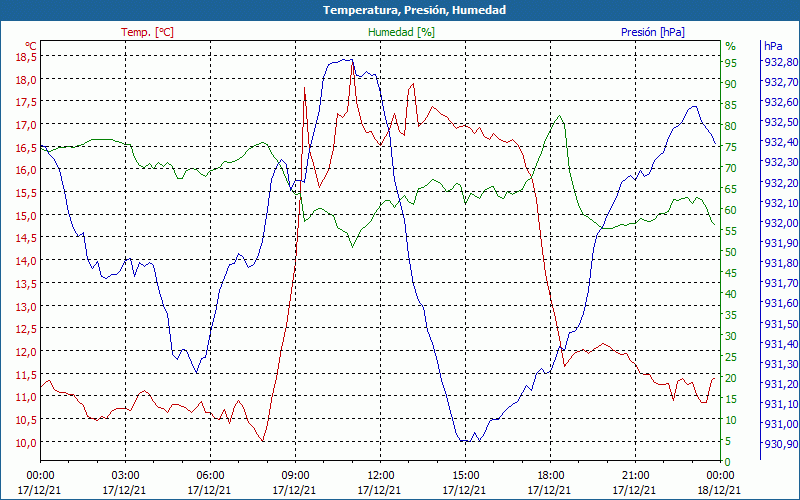The image size is (800, 500).
Task: Click humidity axis value '95'
Action: coord(731,63)
